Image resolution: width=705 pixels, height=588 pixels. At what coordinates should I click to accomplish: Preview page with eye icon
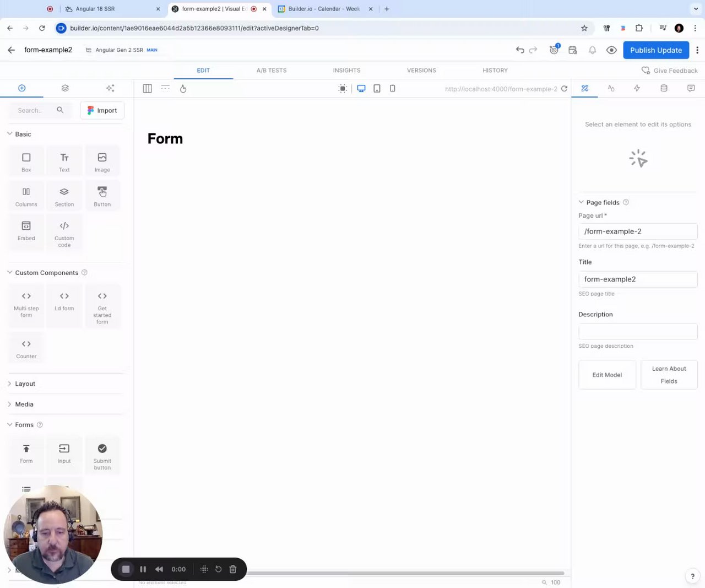click(611, 50)
